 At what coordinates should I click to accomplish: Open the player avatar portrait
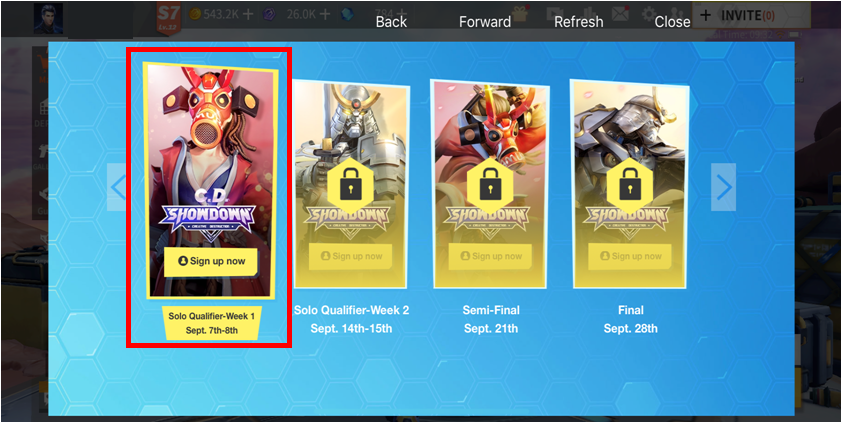48,18
